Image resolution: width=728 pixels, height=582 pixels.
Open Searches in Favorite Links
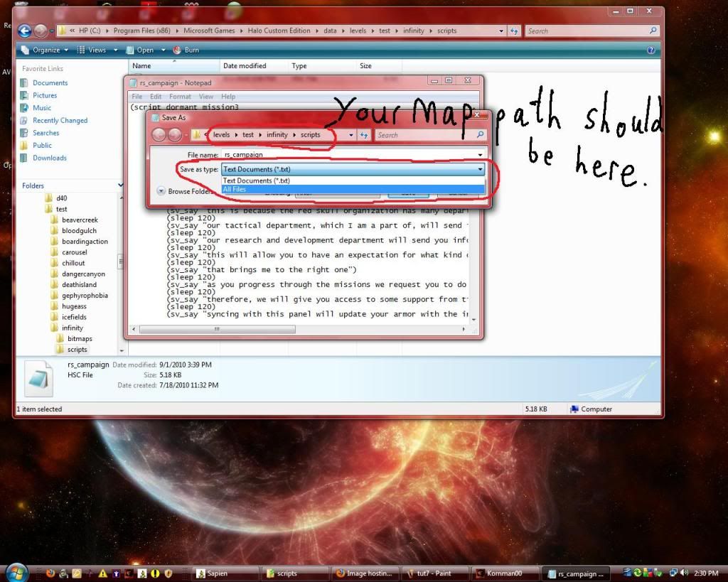(x=46, y=133)
